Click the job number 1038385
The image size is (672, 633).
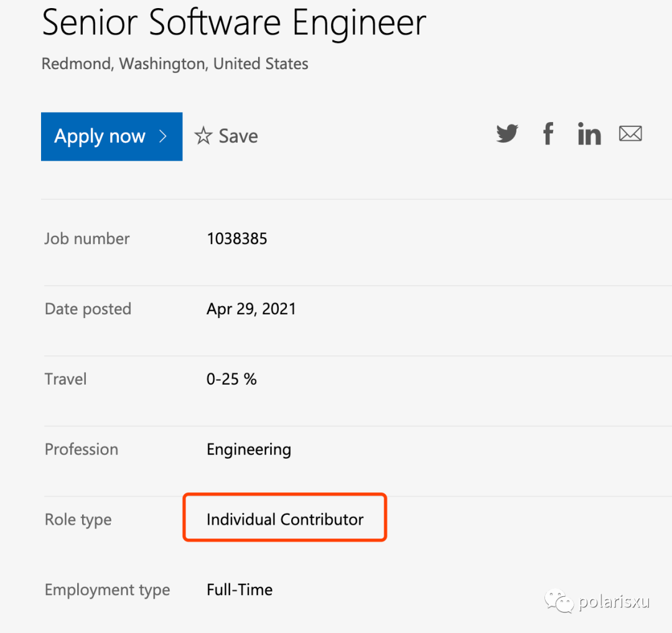click(x=237, y=238)
